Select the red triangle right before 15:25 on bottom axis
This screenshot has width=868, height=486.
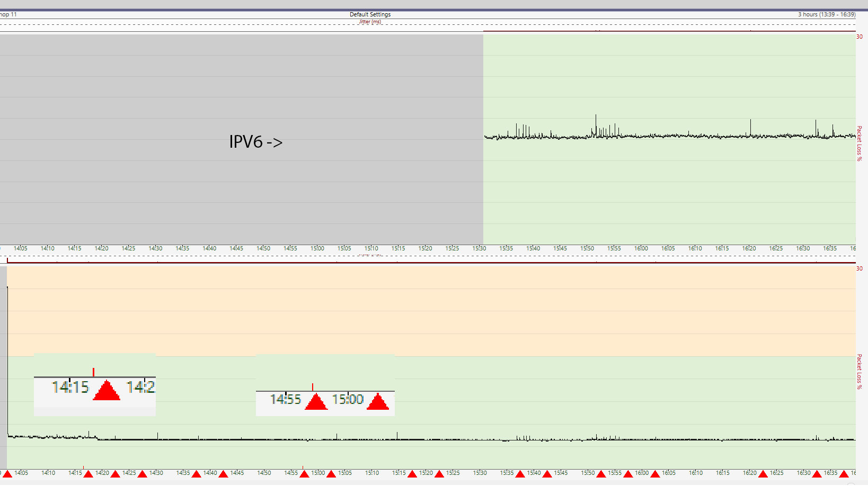(x=439, y=474)
